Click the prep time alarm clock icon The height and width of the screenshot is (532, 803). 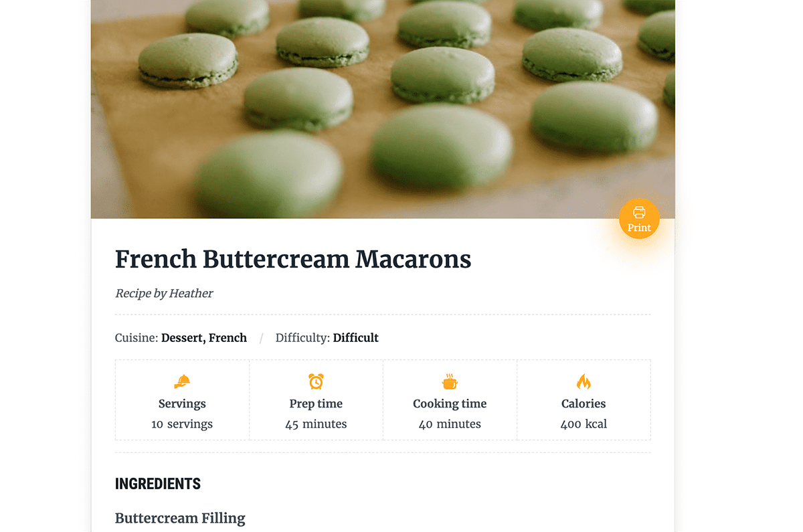[316, 381]
